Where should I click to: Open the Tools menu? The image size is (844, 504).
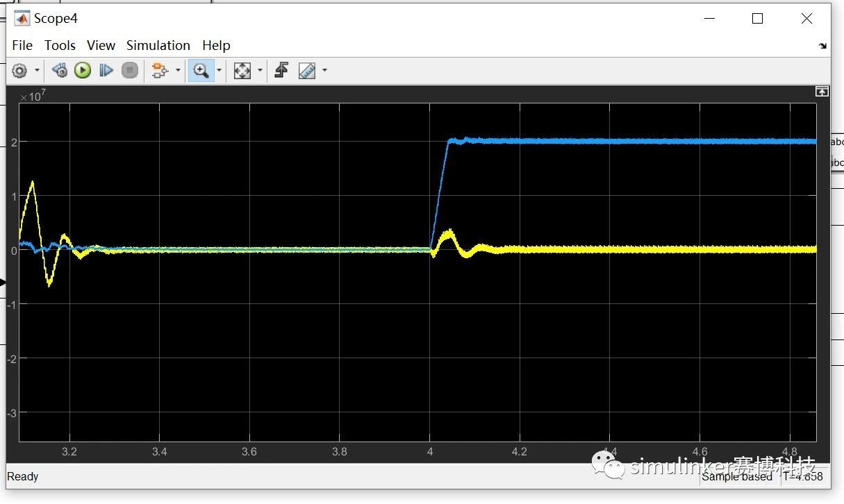(x=60, y=45)
